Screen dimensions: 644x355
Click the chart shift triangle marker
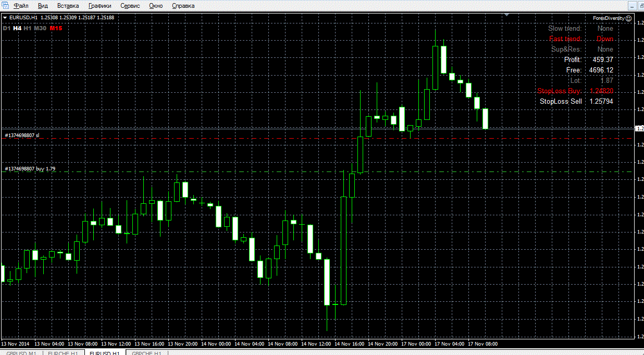pos(506,15)
